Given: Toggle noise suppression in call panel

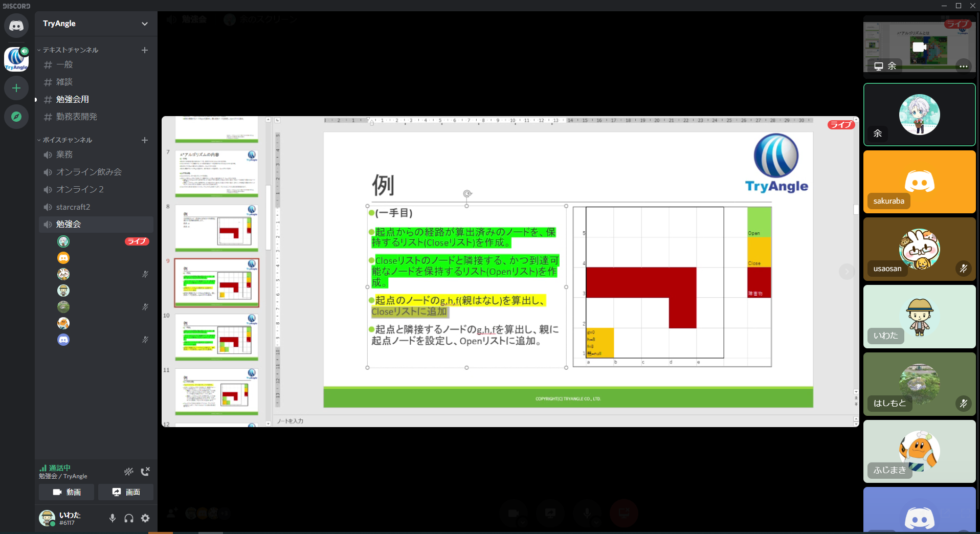Looking at the screenshot, I should tap(129, 471).
